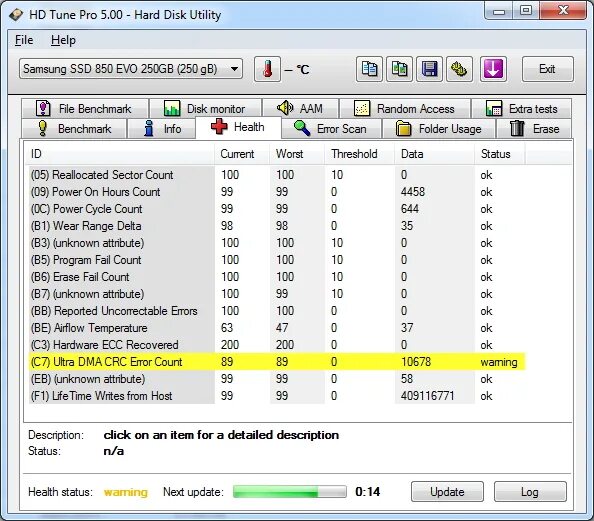Viewport: 594px width, 521px height.
Task: Click the purple download arrow icon
Action: 493,69
